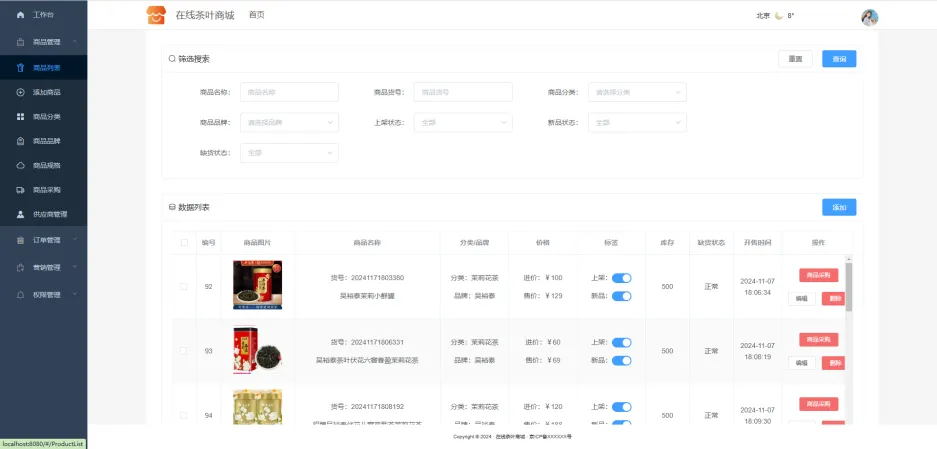Viewport: 937px width, 449px height.
Task: Click the tea shop logo in header
Action: (155, 15)
